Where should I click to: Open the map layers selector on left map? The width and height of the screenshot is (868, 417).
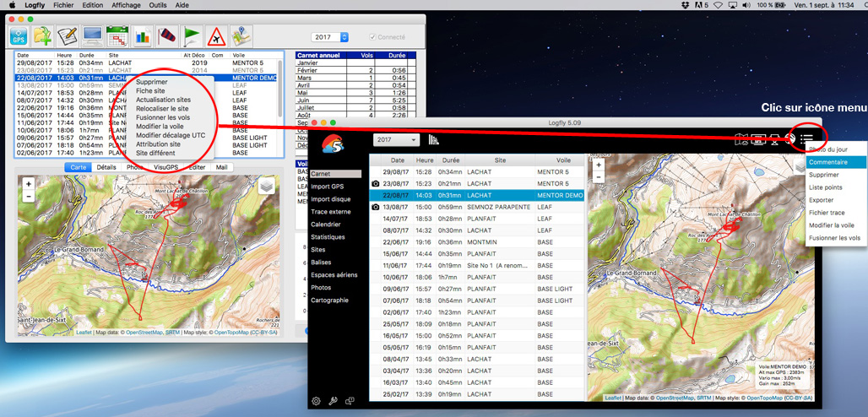[266, 186]
